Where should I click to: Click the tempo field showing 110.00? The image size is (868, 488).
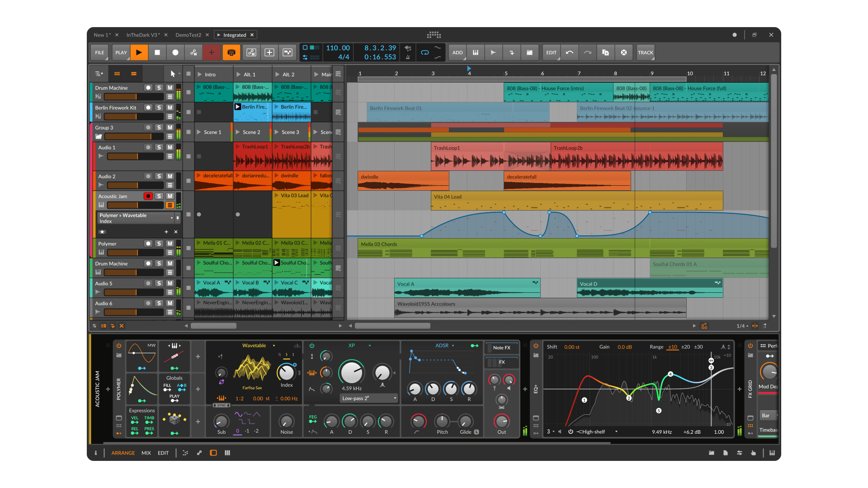tap(338, 48)
